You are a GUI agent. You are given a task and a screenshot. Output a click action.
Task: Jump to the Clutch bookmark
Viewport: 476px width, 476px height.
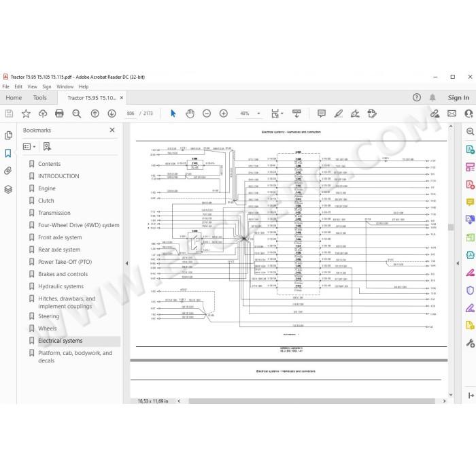coord(46,201)
